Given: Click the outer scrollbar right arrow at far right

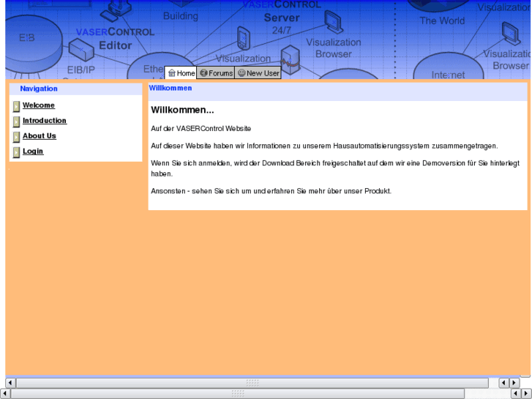Looking at the screenshot, I should 527,394.
